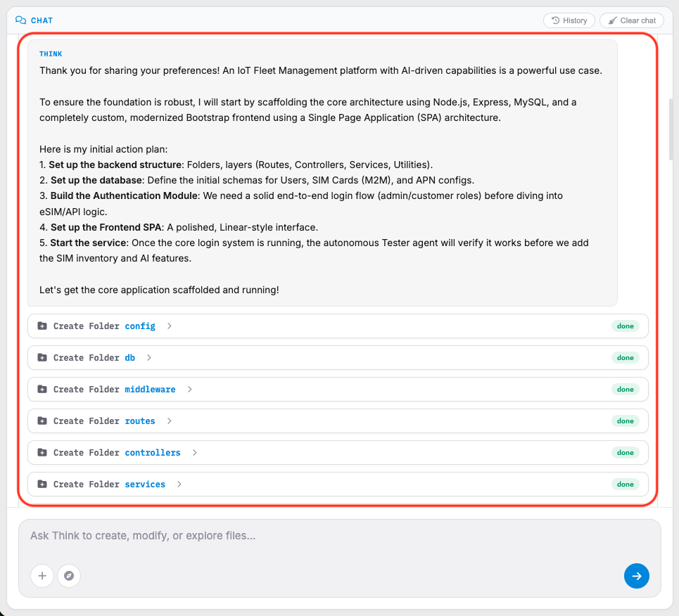The width and height of the screenshot is (679, 616).
Task: Click the done badge on middleware row
Action: (x=626, y=389)
